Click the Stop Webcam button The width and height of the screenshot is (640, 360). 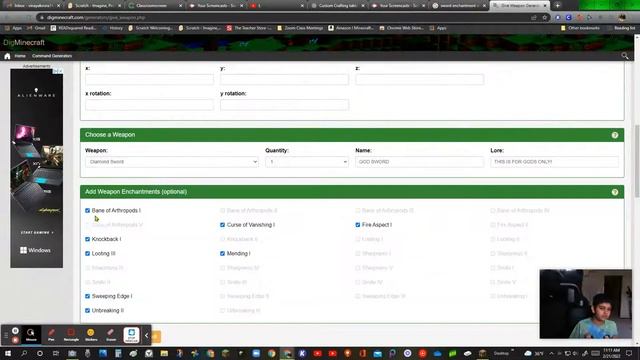coord(131,335)
